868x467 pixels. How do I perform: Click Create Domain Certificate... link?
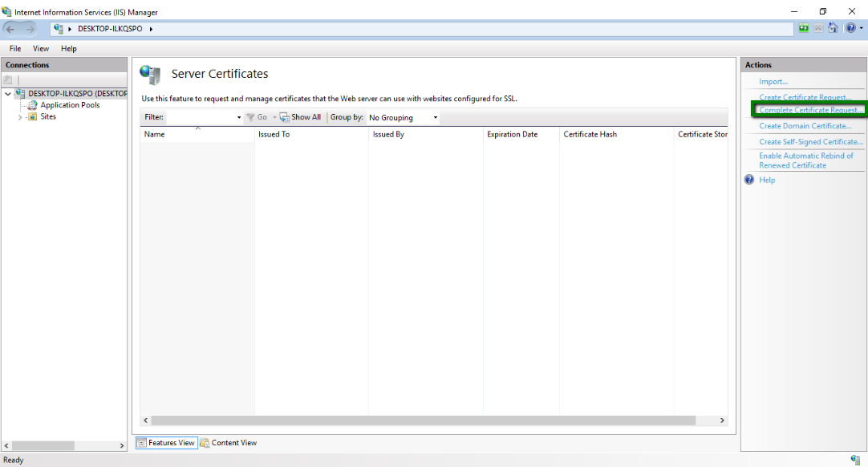(805, 126)
